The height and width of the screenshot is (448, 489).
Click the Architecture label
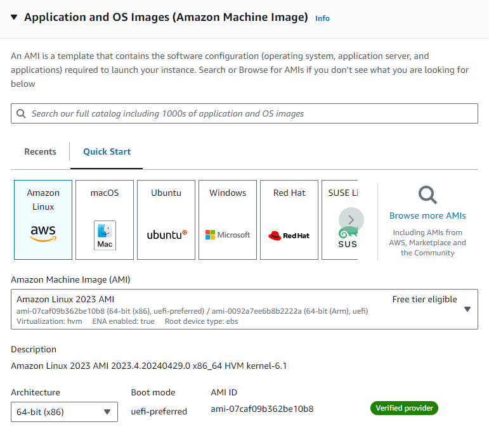click(x=36, y=392)
